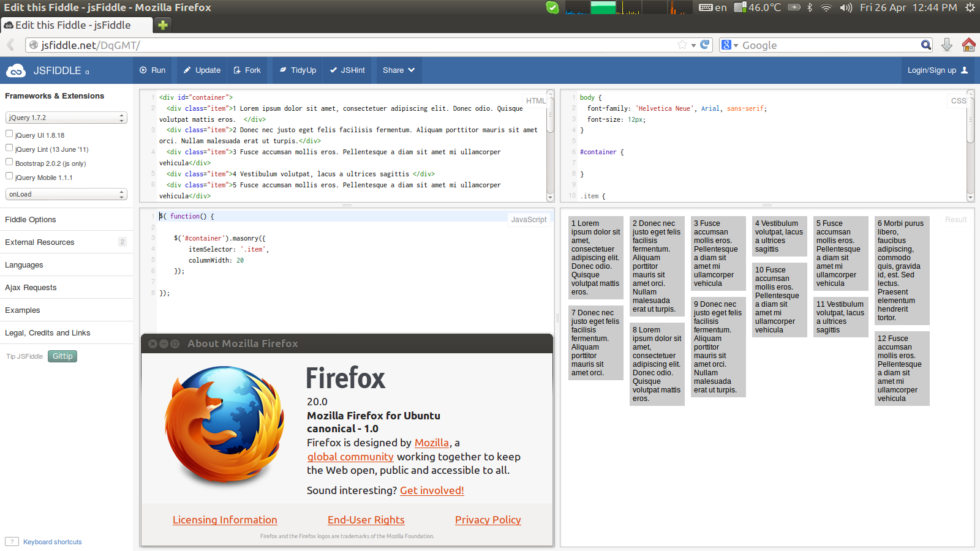The image size is (980, 551).
Task: Enable the jQuery Lint checkbox
Action: (x=9, y=148)
